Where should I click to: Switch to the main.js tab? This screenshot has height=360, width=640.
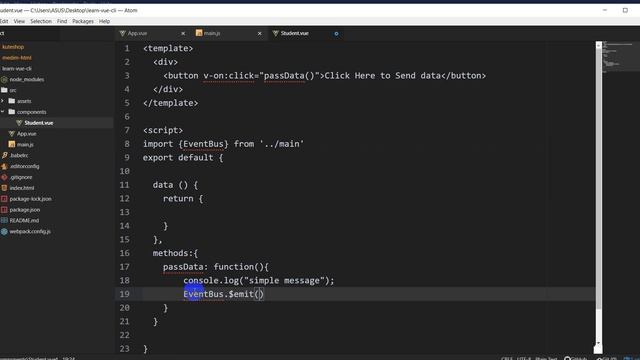(229, 33)
